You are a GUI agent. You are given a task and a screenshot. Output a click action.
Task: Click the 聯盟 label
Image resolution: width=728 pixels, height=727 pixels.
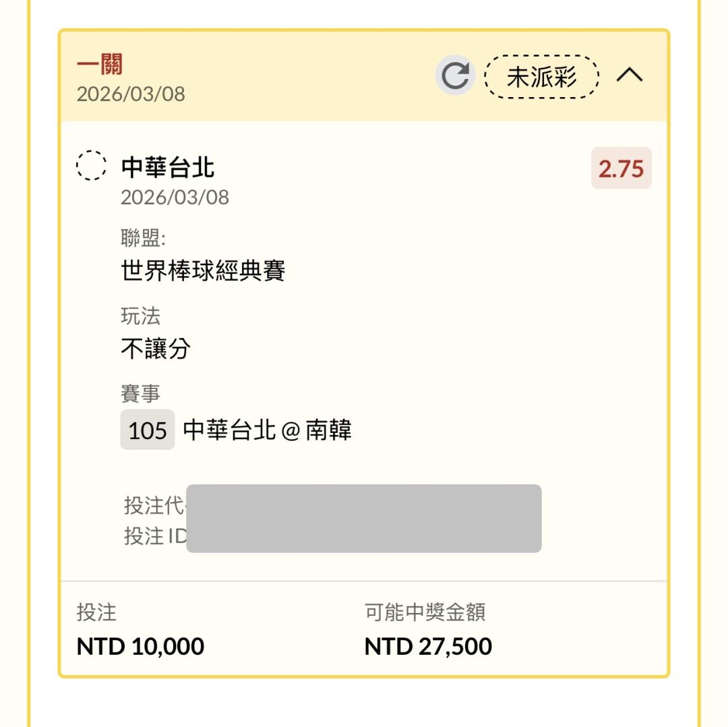pos(143,238)
